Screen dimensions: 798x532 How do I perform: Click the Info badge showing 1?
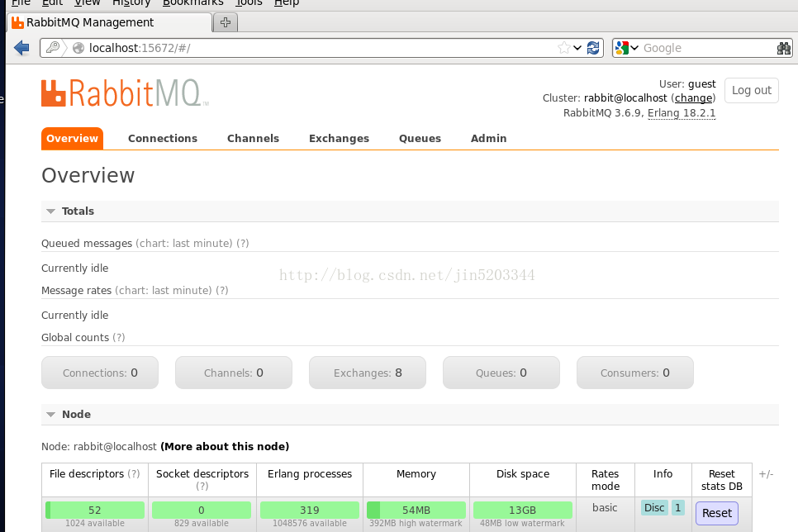click(x=678, y=507)
